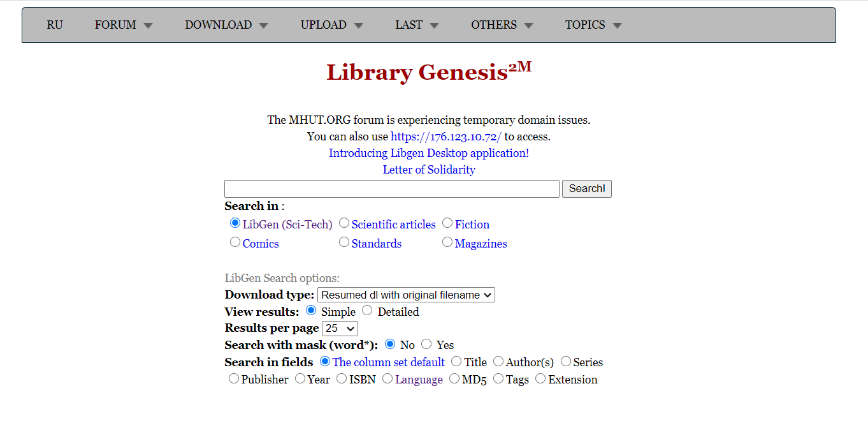Open The column set default link
The image size is (868, 423).
click(x=389, y=362)
